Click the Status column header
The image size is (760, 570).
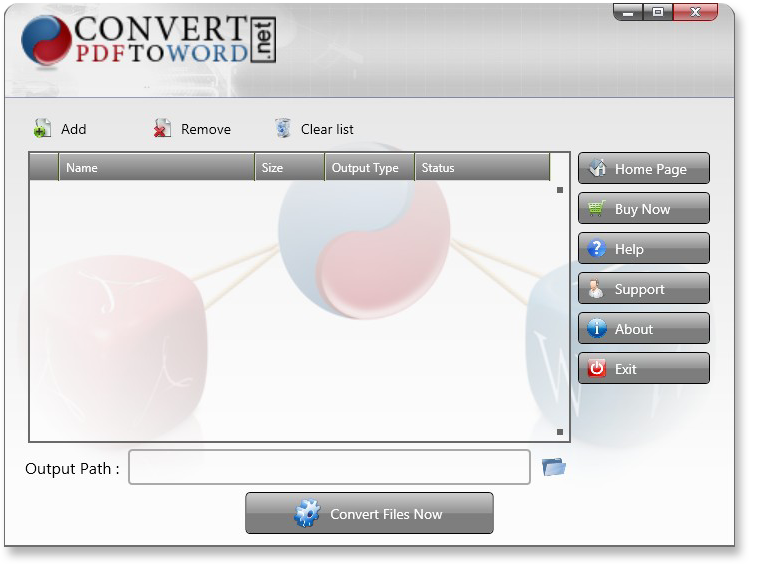pyautogui.click(x=482, y=168)
